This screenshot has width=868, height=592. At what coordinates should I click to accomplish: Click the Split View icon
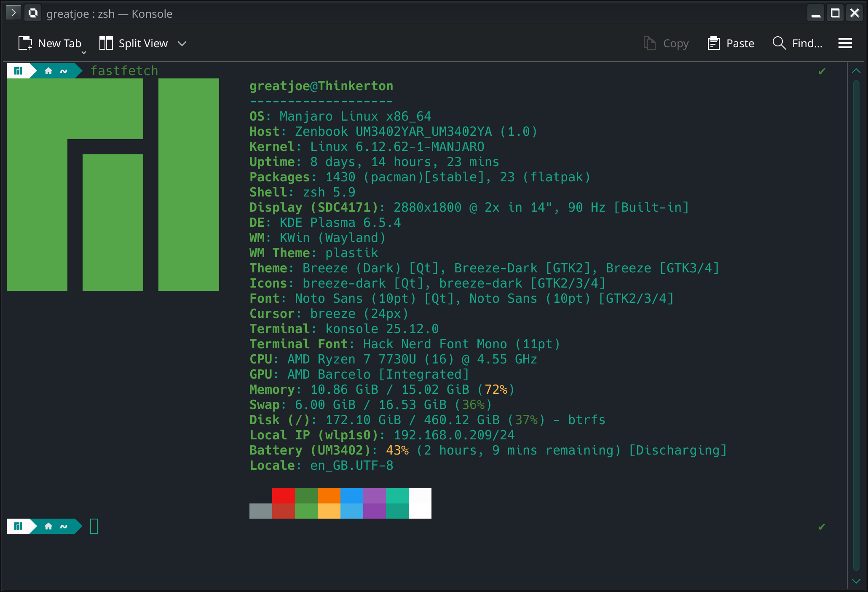click(x=106, y=43)
